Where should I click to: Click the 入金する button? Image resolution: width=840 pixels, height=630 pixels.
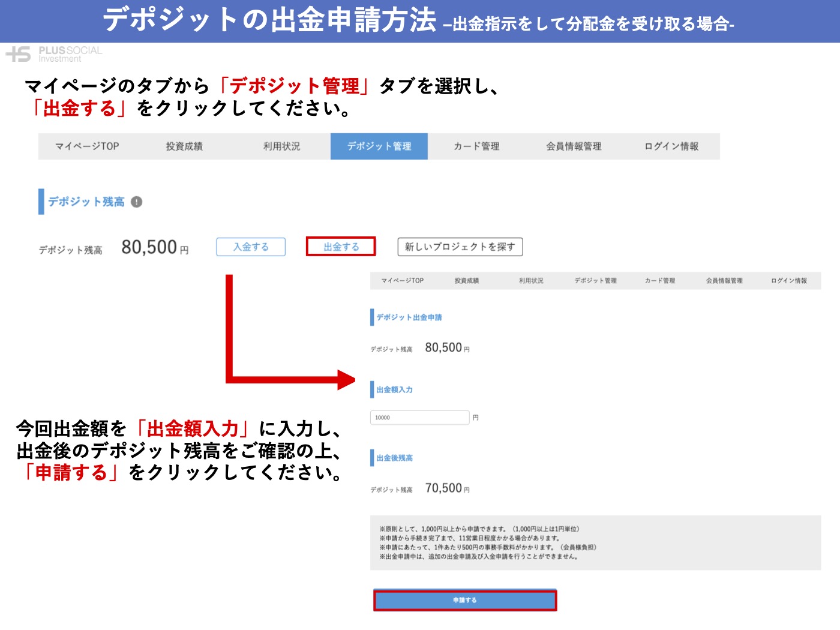pos(251,247)
